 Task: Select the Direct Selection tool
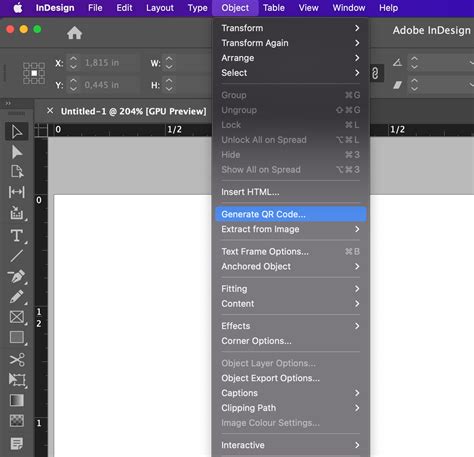click(x=17, y=152)
